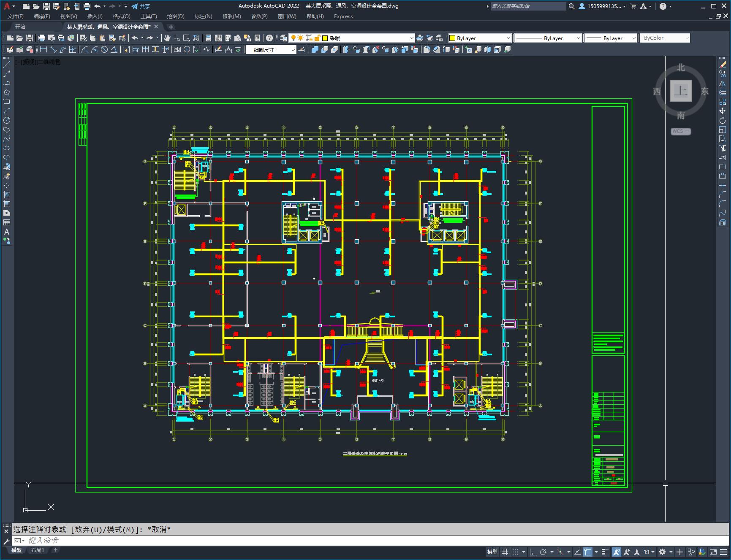Viewport: 731px width, 560px height.
Task: Click the 上 top face of ViewCube
Action: [x=681, y=91]
